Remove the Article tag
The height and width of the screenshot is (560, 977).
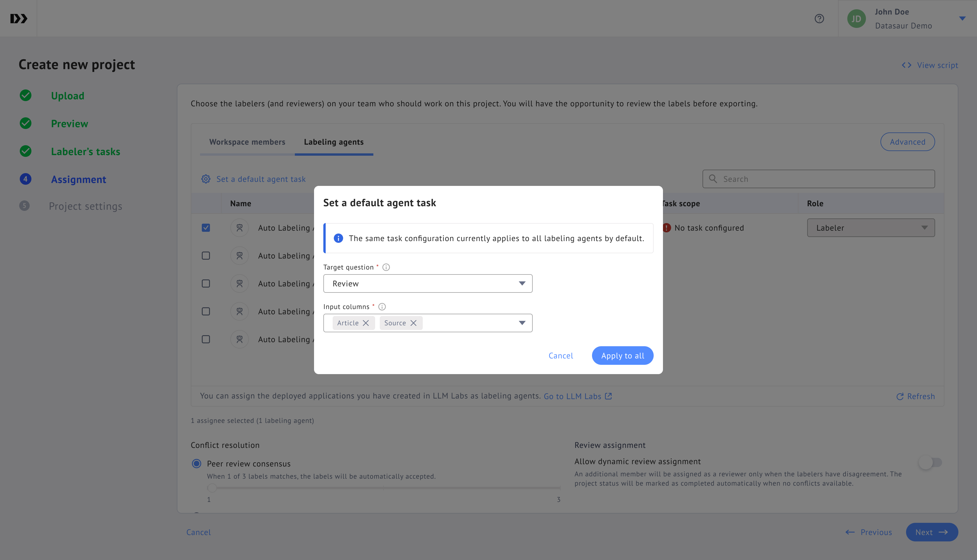(366, 323)
